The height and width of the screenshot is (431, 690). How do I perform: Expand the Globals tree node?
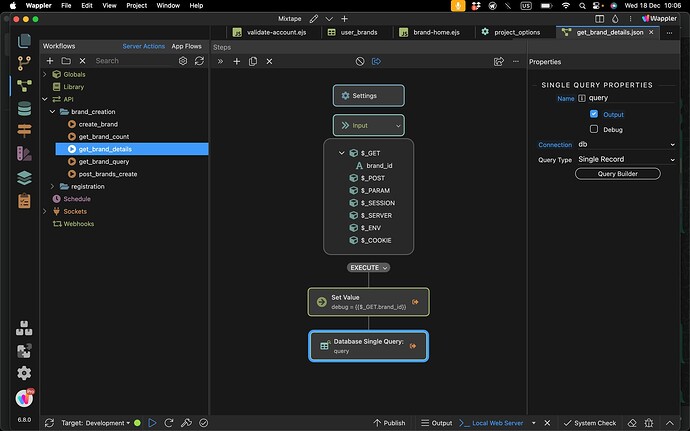45,74
